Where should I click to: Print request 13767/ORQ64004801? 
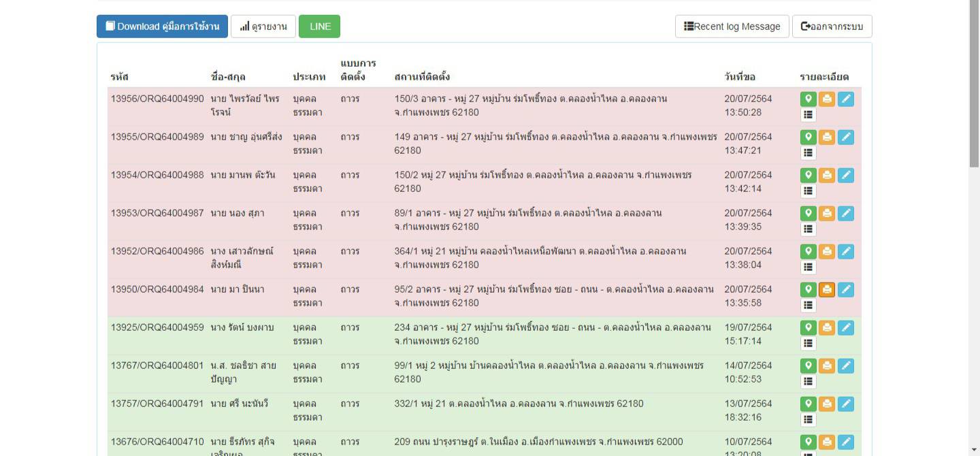coord(827,365)
